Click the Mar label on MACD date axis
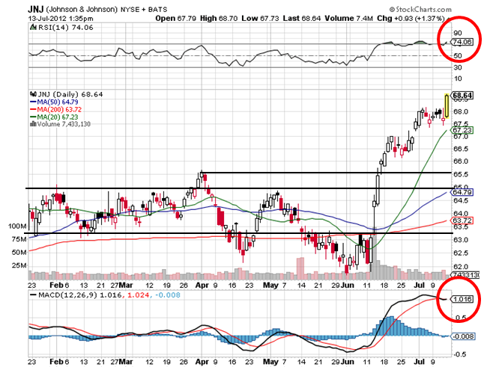490x367 pixels. coord(126,362)
